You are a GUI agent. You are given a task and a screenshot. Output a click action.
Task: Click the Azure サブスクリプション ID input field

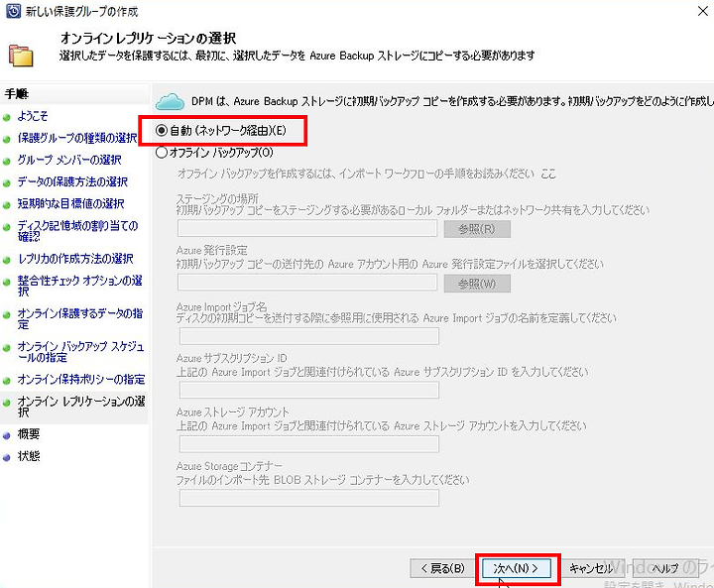(309, 390)
